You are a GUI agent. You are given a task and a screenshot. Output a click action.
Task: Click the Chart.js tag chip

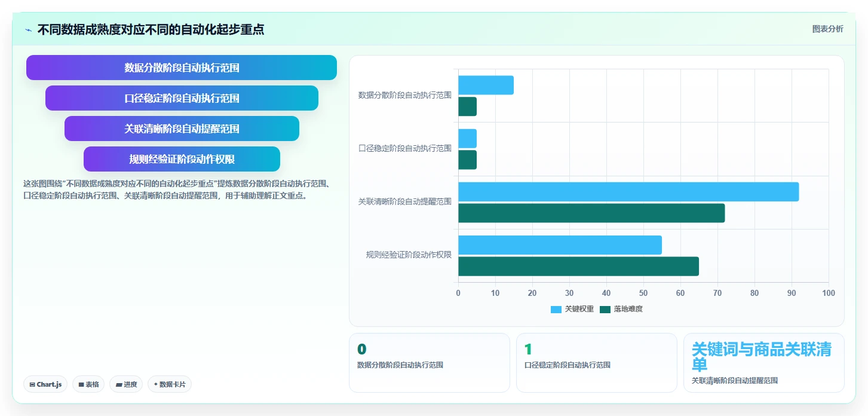(x=45, y=384)
